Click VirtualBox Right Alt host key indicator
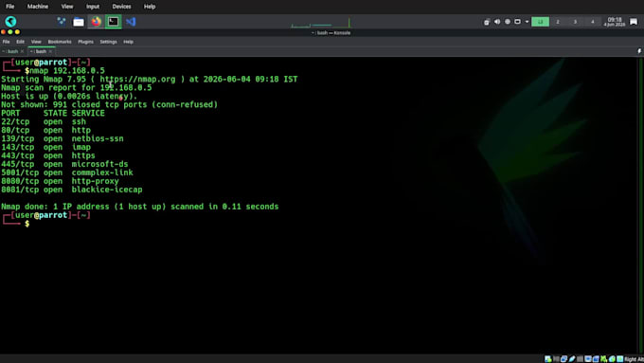Screen dimensions: 644x363 [634, 359]
